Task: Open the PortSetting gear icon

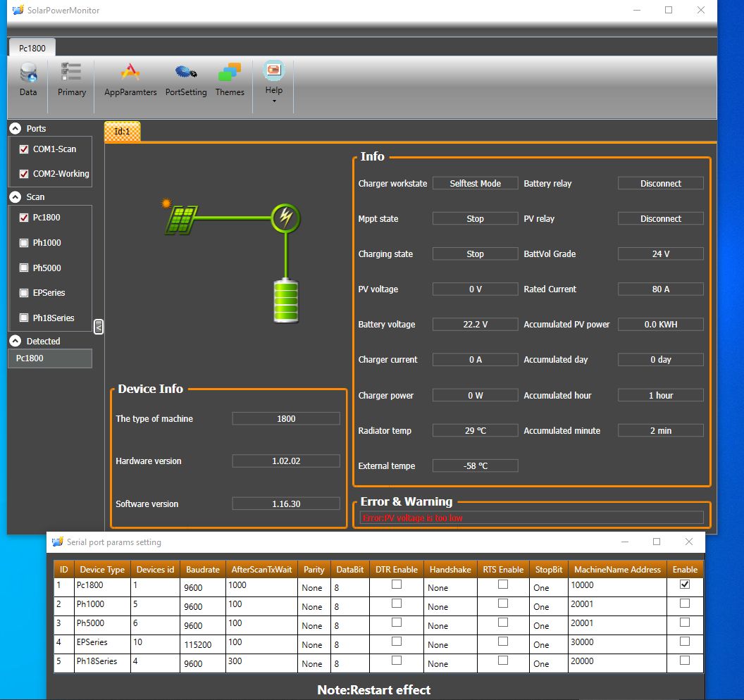Action: [x=186, y=73]
